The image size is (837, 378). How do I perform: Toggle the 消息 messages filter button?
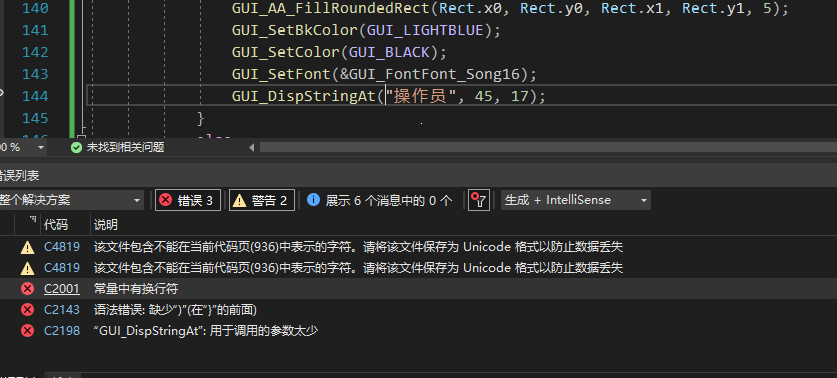tap(380, 200)
